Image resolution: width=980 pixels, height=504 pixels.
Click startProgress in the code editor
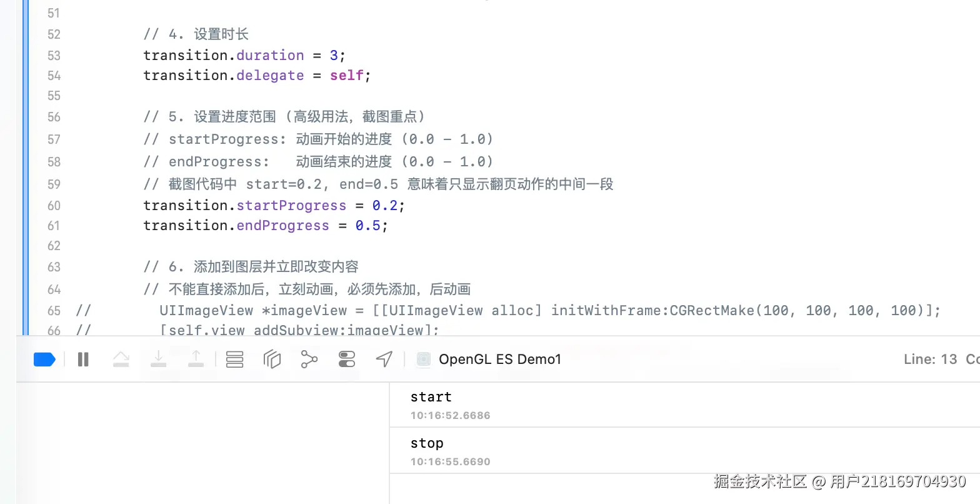click(x=291, y=205)
